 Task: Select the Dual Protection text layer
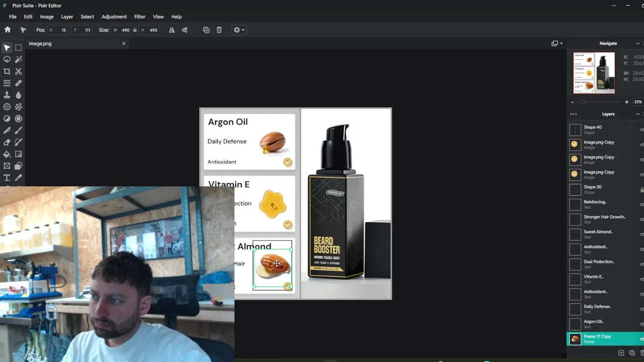point(606,264)
